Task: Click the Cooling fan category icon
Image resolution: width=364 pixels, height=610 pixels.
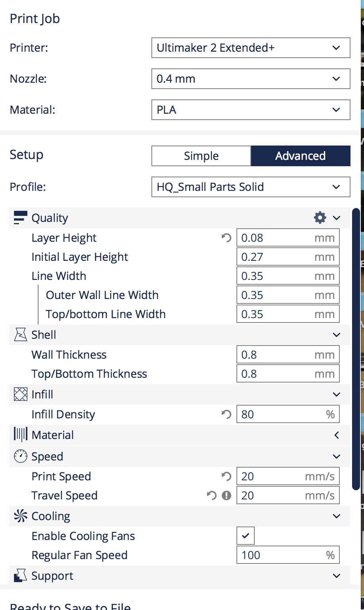Action: [20, 516]
